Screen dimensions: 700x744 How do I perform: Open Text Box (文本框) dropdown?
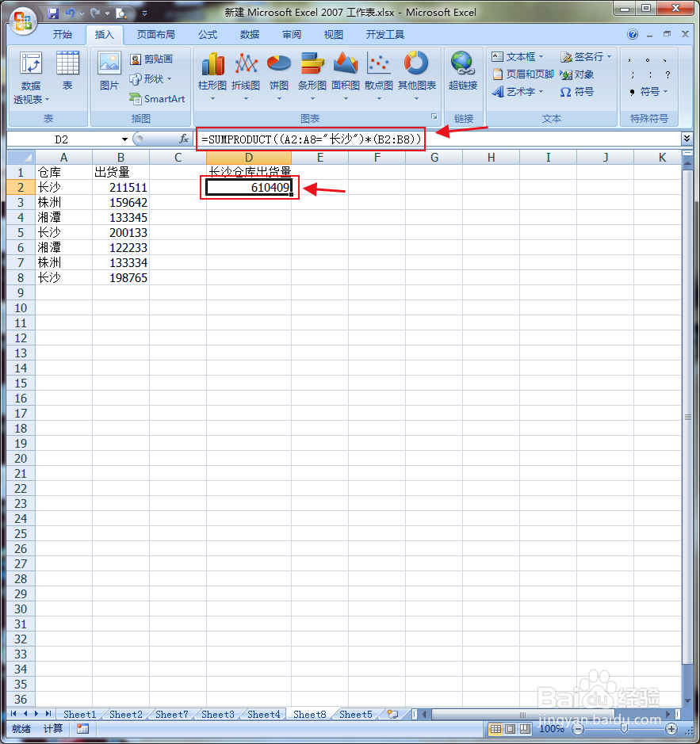518,56
